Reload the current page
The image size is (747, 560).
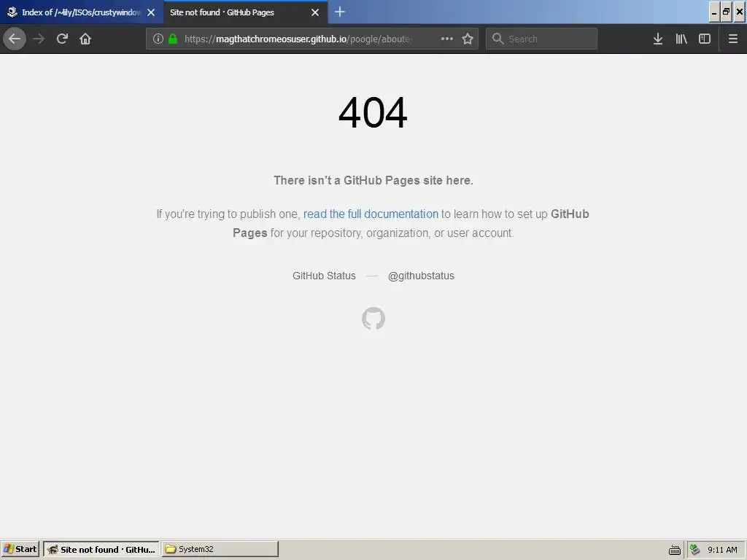(x=62, y=39)
